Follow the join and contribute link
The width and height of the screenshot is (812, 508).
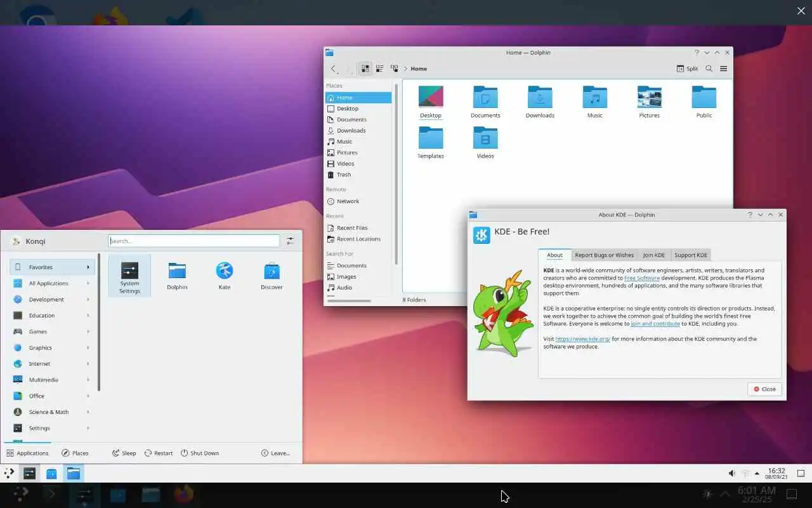[x=655, y=324]
